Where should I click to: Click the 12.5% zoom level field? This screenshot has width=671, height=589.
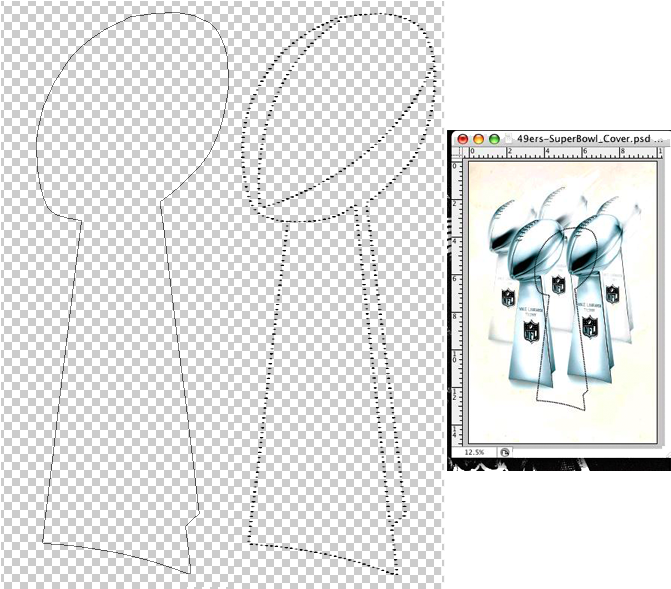tap(475, 452)
